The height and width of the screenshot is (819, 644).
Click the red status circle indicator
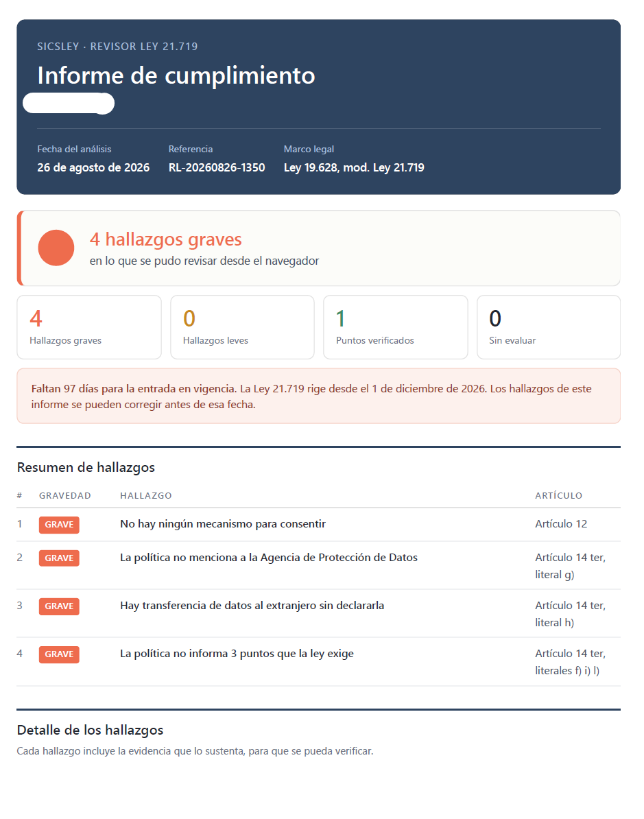point(56,248)
